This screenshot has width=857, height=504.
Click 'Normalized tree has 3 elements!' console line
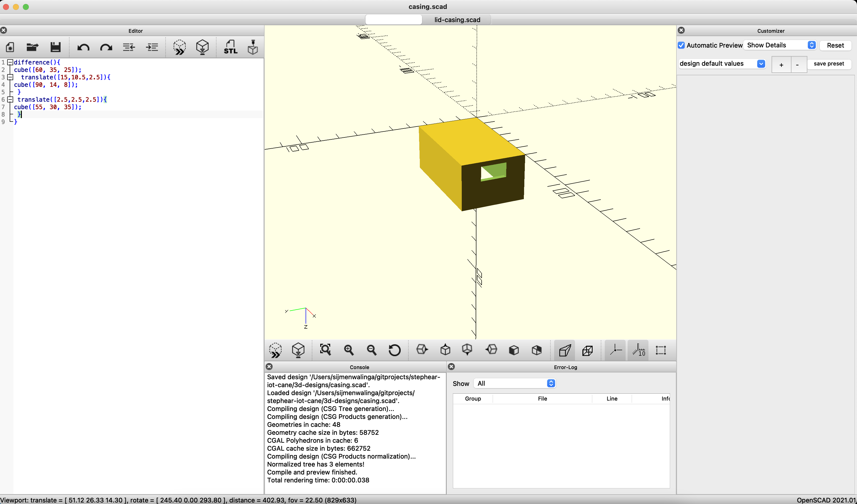pos(316,464)
